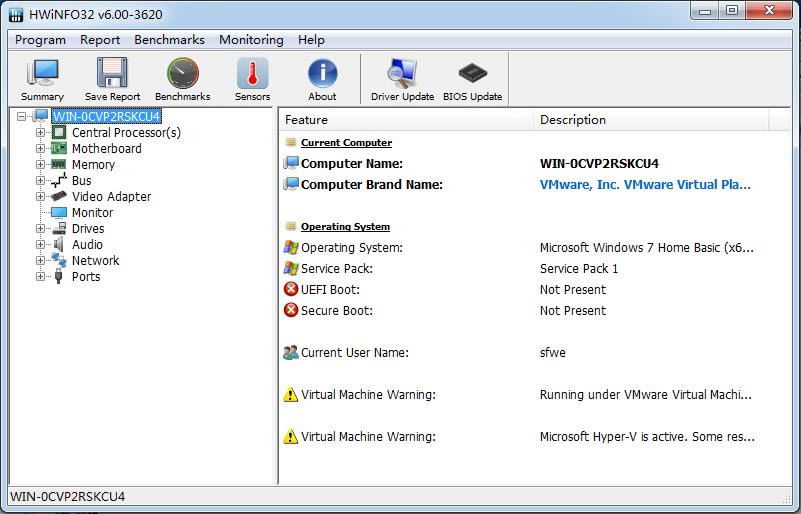This screenshot has width=801, height=514.
Task: Launch Benchmarks from the gauge icon
Action: click(x=182, y=73)
